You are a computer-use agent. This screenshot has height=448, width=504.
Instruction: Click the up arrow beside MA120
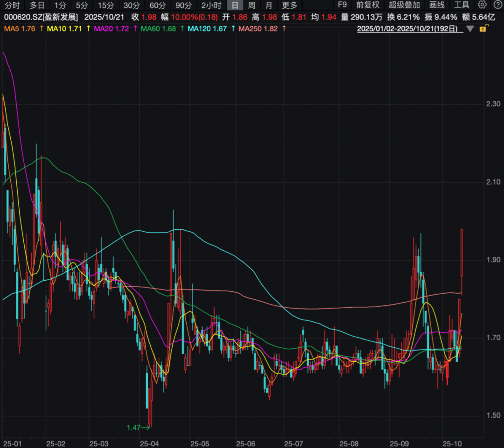[233, 28]
